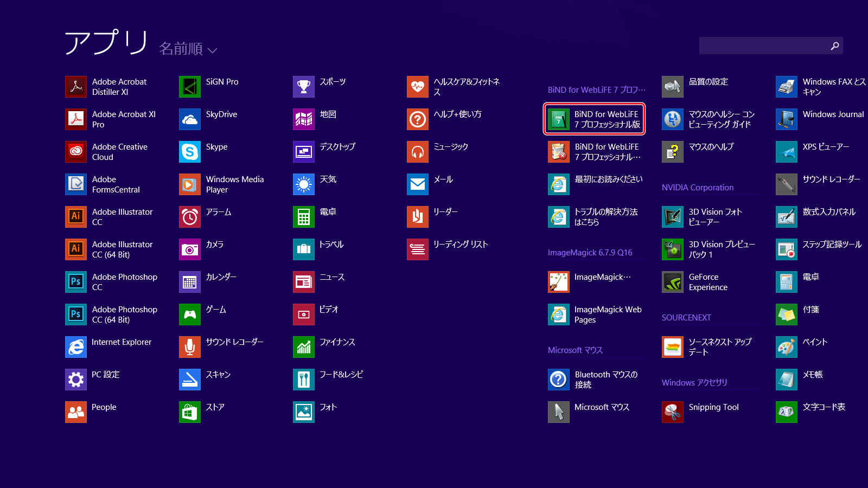This screenshot has height=488, width=868.
Task: Open the ミュージック headphones icon
Action: 418,152
